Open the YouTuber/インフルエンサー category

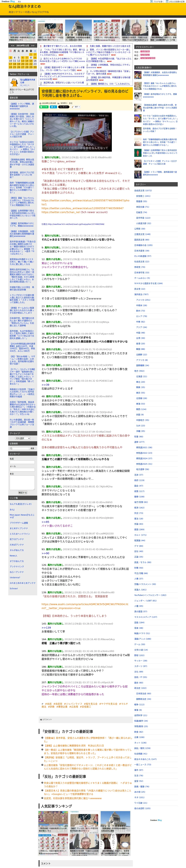pos(150,595)
